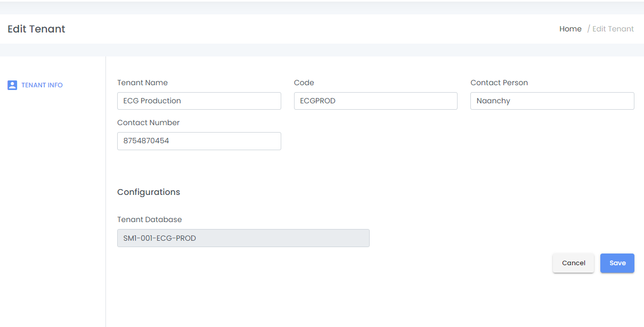Click into the Code field showing ECGPROD
644x327 pixels.
pyautogui.click(x=376, y=101)
